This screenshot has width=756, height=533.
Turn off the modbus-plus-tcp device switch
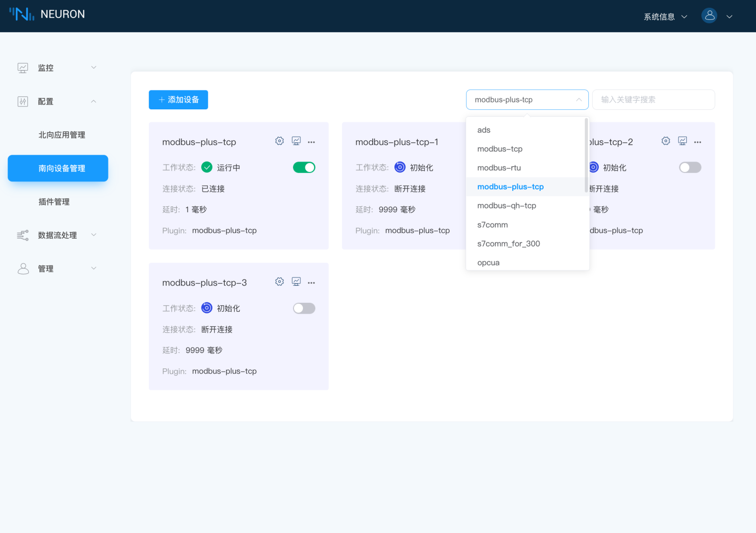(x=304, y=168)
